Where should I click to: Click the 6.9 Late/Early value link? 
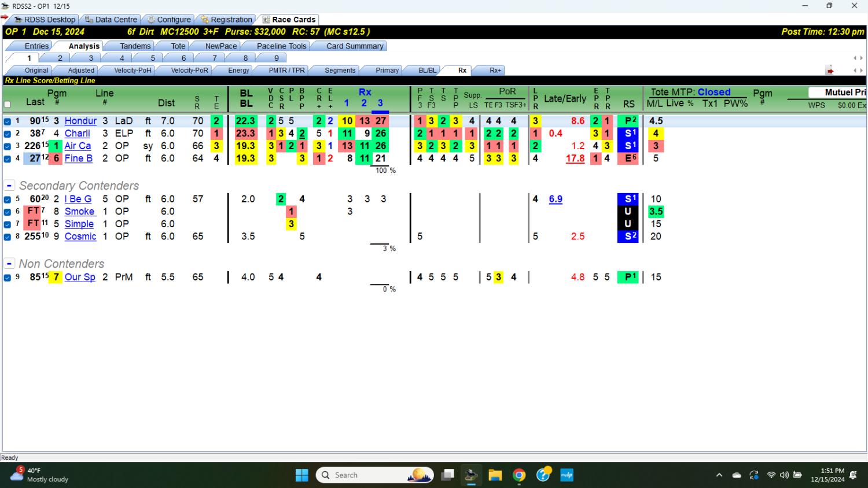(x=556, y=199)
